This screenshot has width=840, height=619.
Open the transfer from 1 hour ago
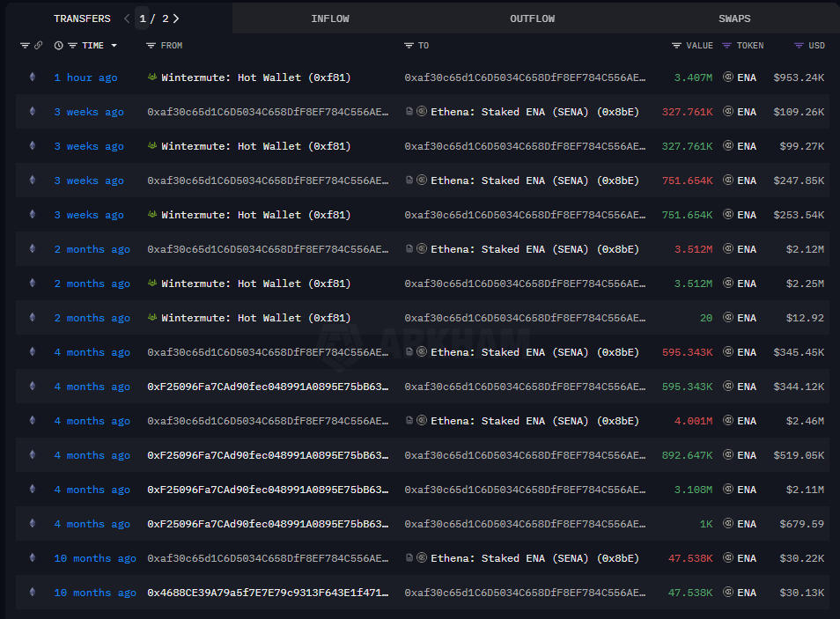coord(85,77)
